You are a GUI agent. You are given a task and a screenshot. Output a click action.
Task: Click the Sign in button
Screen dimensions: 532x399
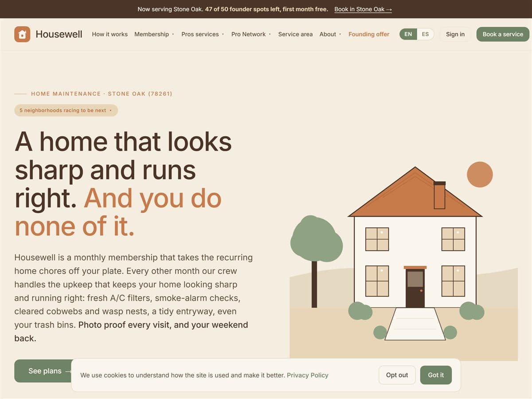pyautogui.click(x=455, y=34)
